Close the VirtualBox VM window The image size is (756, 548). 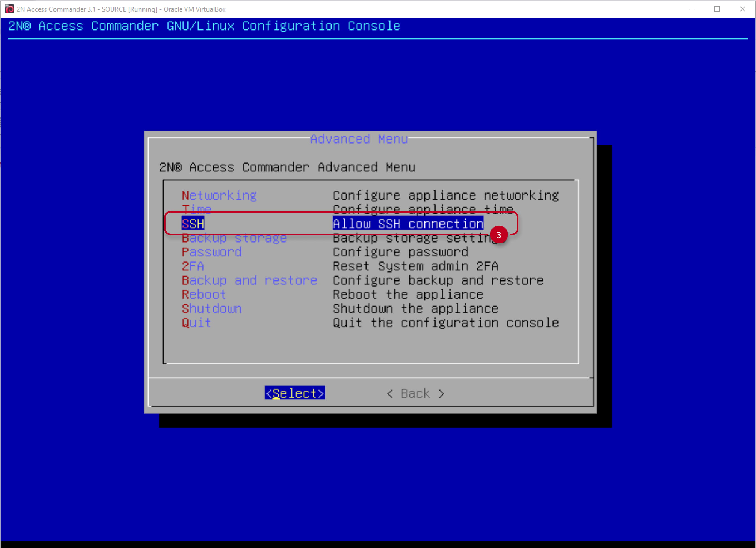click(x=742, y=9)
